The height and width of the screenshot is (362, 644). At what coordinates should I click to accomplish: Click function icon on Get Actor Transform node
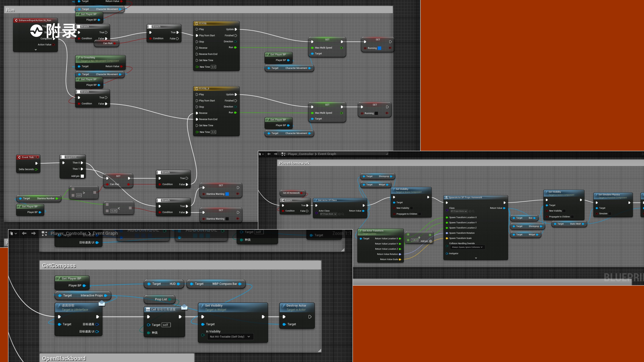point(360,231)
